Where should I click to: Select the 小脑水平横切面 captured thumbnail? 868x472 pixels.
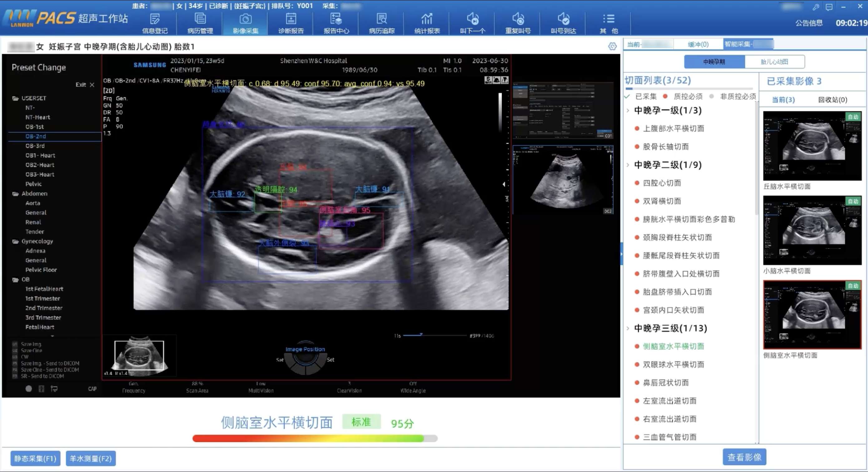(812, 230)
